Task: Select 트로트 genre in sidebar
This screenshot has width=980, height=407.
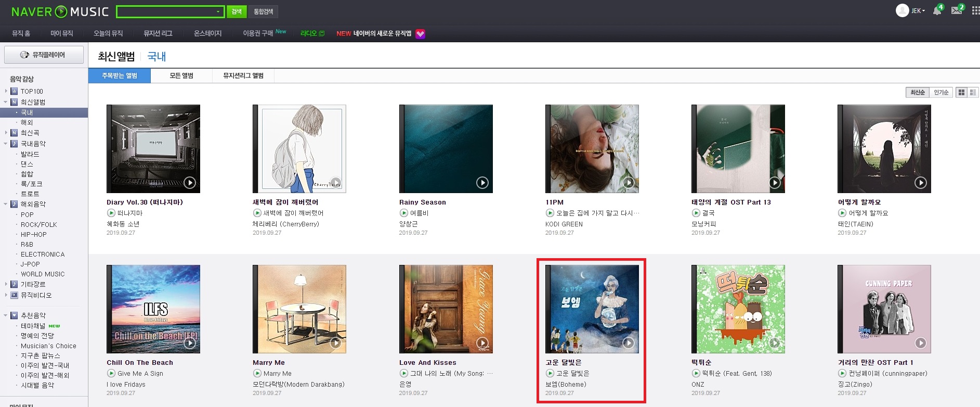Action: click(x=30, y=194)
